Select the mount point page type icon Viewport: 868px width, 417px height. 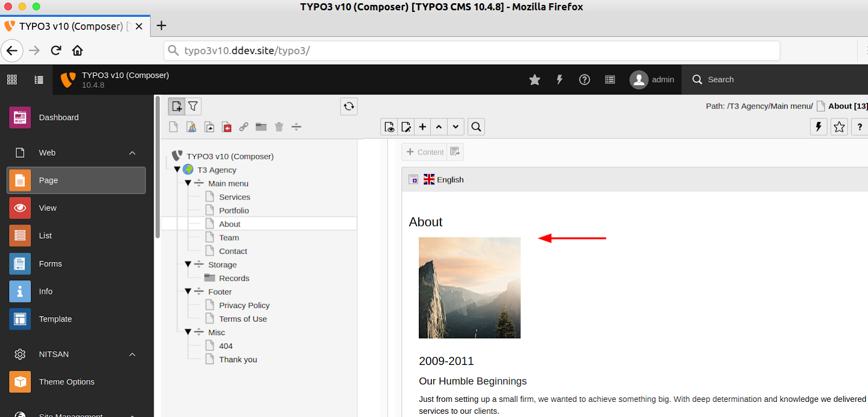pyautogui.click(x=227, y=127)
